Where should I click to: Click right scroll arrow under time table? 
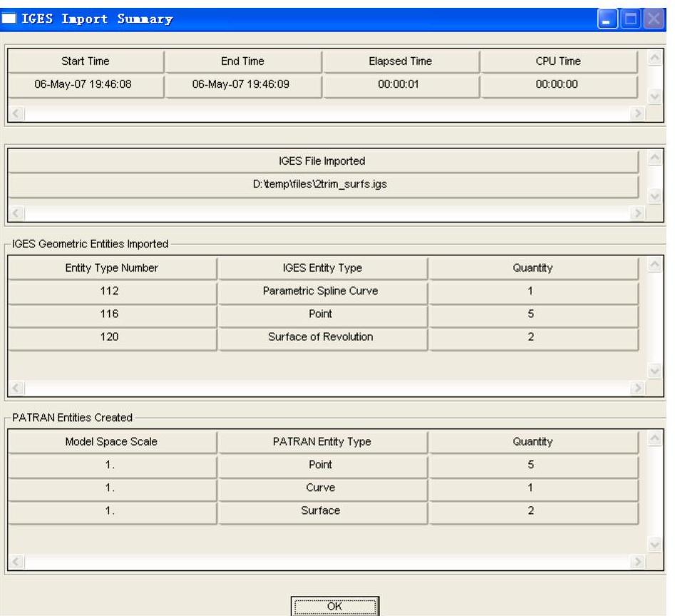pos(637,113)
